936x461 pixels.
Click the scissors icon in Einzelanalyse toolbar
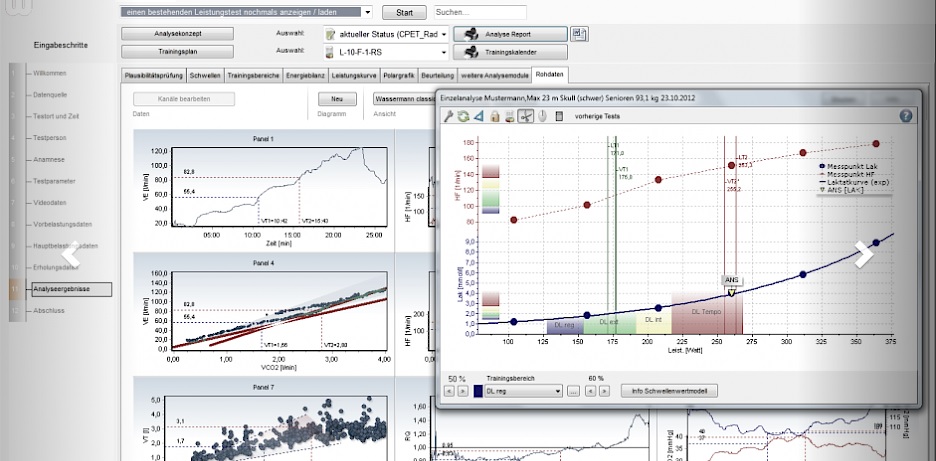click(x=526, y=116)
